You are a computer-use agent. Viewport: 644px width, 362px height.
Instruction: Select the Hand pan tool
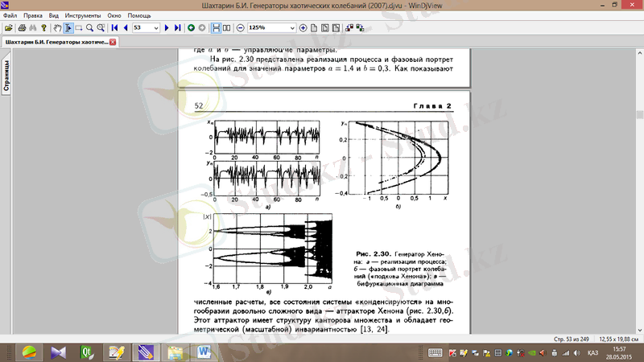point(56,27)
